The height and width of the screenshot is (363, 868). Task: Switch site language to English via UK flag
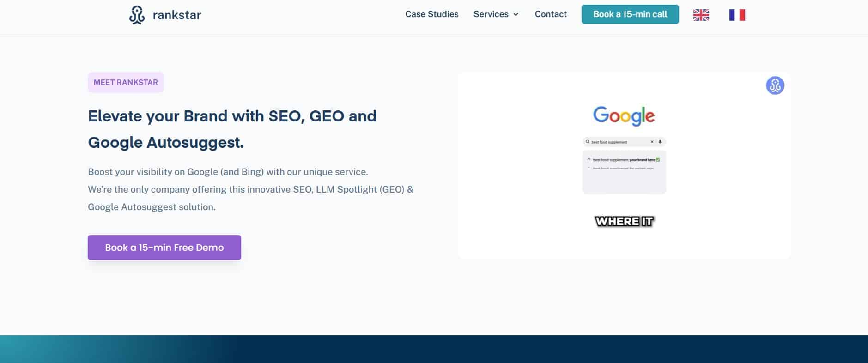pyautogui.click(x=701, y=15)
